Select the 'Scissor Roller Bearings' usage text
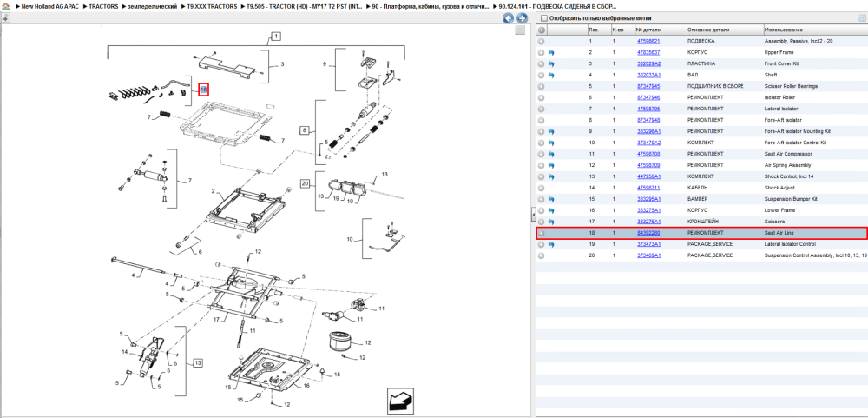 (791, 87)
